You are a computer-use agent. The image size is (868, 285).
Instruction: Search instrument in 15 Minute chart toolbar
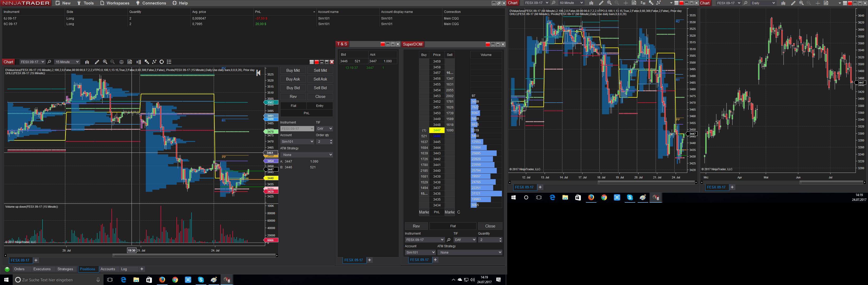click(49, 62)
